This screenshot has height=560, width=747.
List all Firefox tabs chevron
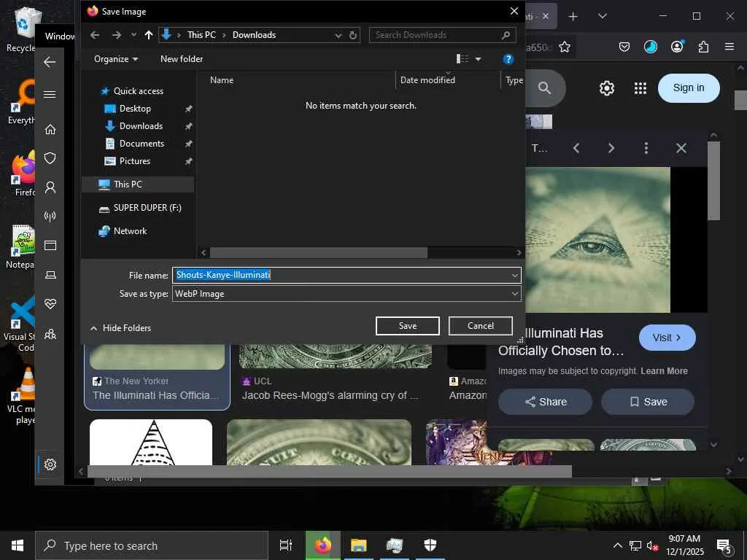point(603,16)
